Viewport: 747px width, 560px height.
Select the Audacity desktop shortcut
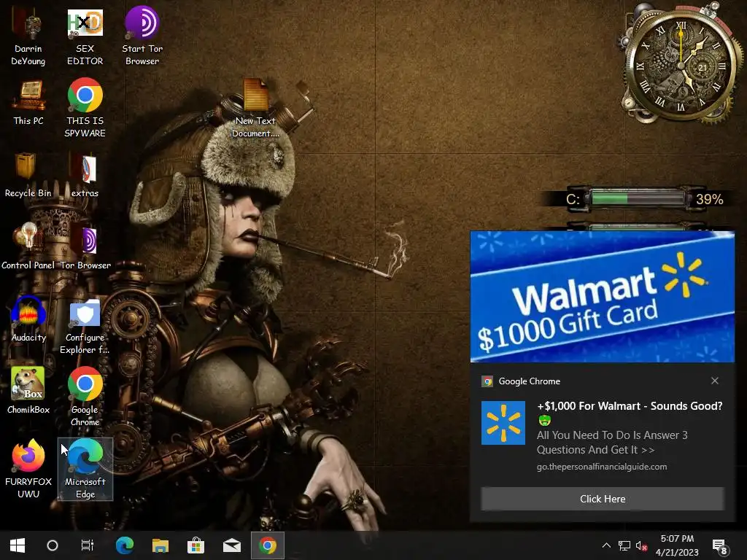coord(28,319)
